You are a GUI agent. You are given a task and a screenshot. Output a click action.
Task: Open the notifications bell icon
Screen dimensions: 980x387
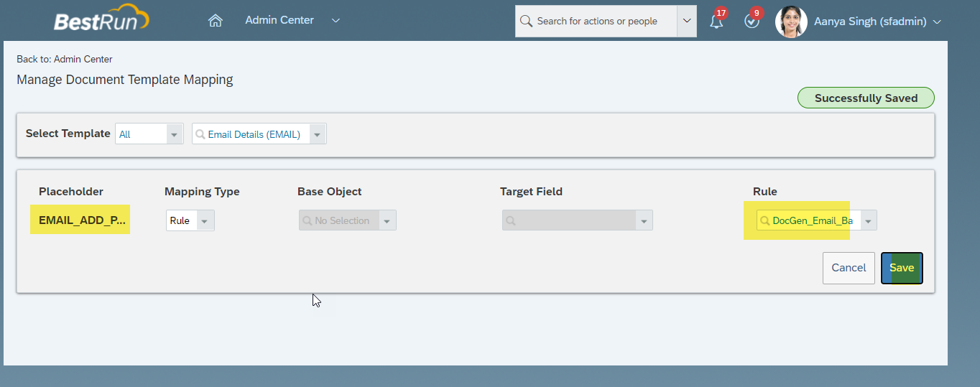pos(716,21)
